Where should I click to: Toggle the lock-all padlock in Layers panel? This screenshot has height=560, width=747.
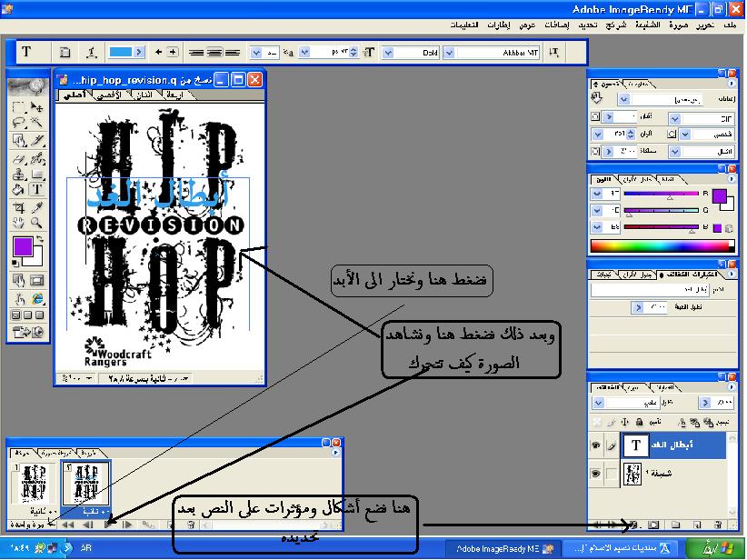pos(640,422)
